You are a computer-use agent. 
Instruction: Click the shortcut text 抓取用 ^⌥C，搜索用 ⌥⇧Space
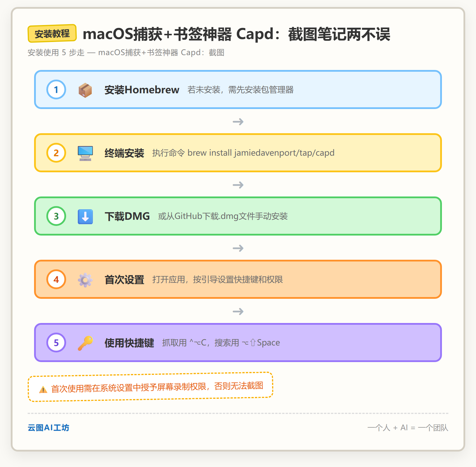click(x=221, y=343)
